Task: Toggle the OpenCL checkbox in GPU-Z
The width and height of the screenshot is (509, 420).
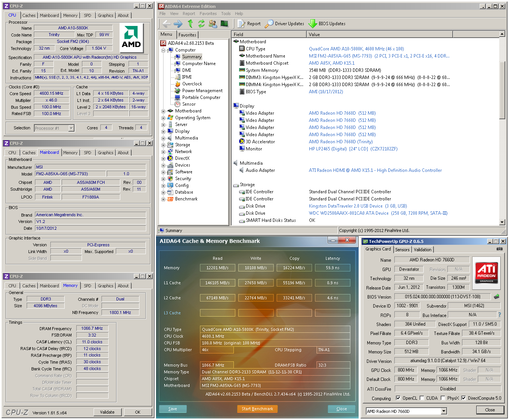Action: [x=398, y=398]
